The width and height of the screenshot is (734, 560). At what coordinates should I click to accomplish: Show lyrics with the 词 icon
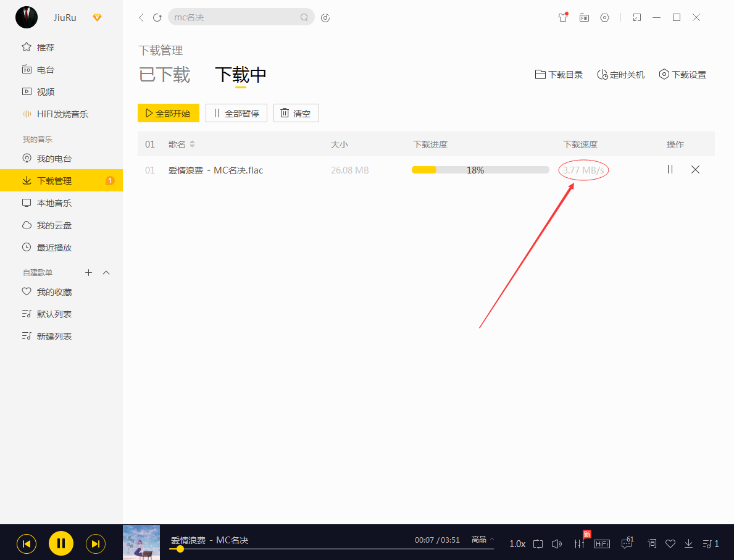click(x=652, y=543)
